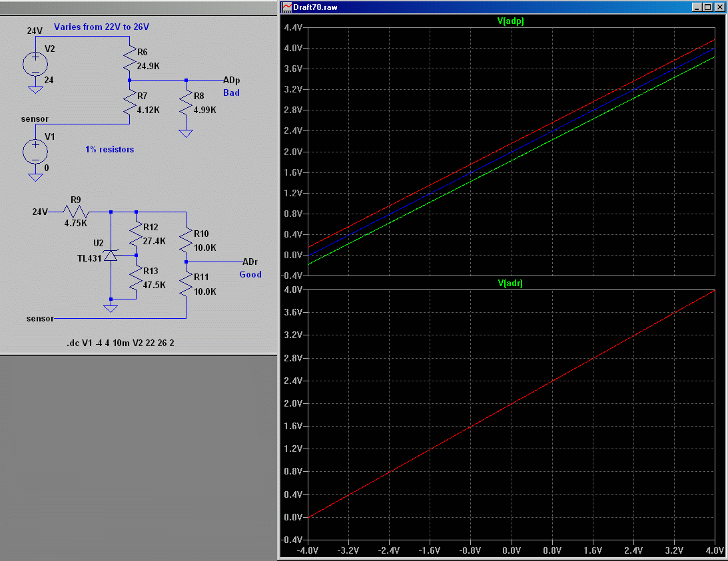Screen dimensions: 728x561
Task: Click the 2.0V label on V(adr) axis
Action: pyautogui.click(x=293, y=404)
